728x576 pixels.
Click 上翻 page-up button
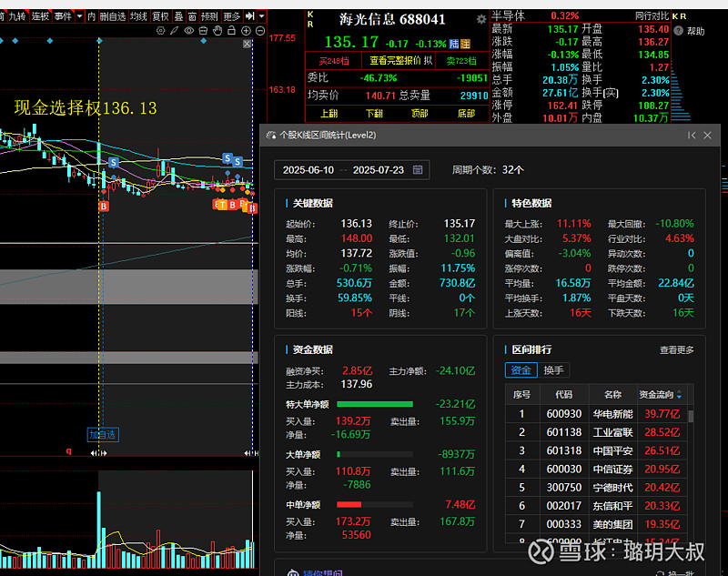pos(329,113)
